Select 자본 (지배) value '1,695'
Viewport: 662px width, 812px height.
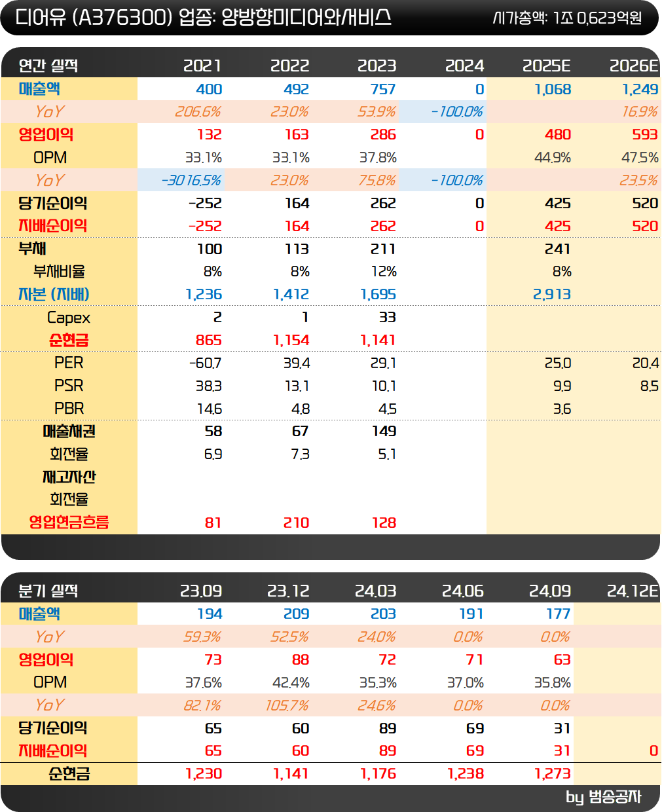click(378, 295)
